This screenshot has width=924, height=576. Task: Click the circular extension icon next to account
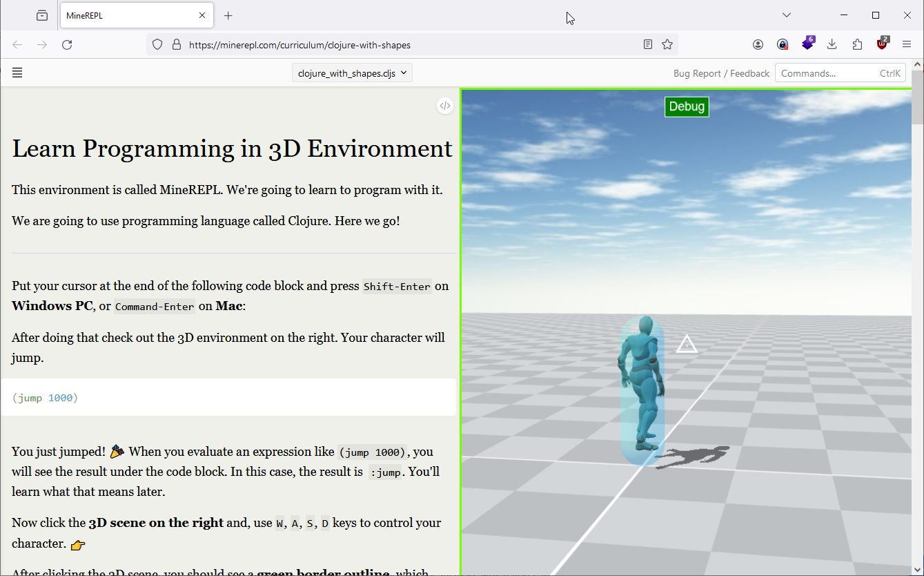783,44
